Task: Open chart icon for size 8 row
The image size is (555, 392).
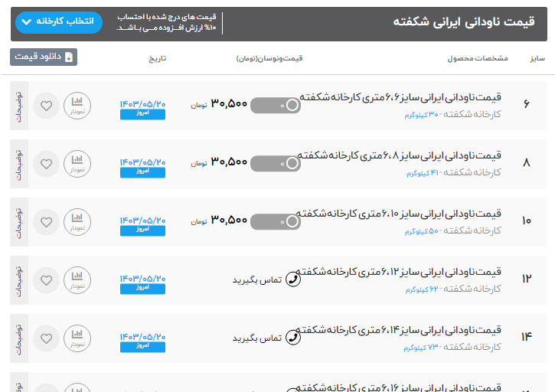Action: [77, 163]
